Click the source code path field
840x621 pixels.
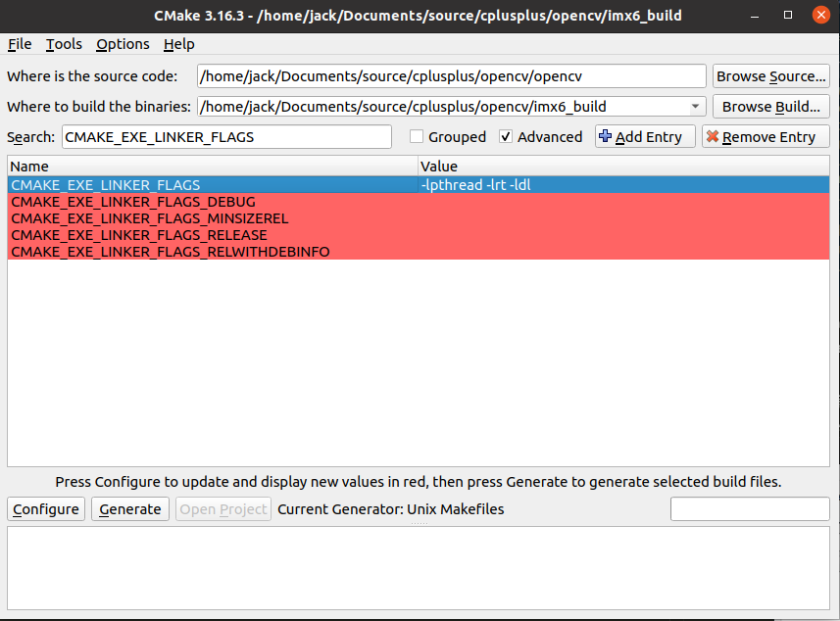pyautogui.click(x=451, y=76)
